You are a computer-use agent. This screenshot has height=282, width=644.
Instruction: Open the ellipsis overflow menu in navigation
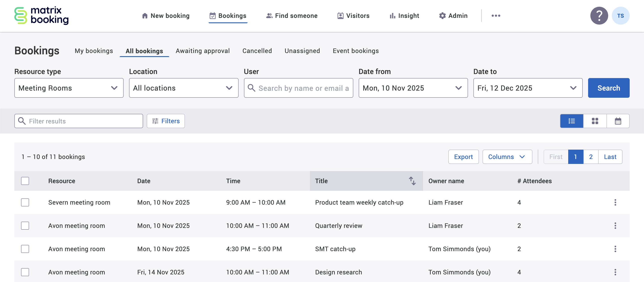point(496,15)
